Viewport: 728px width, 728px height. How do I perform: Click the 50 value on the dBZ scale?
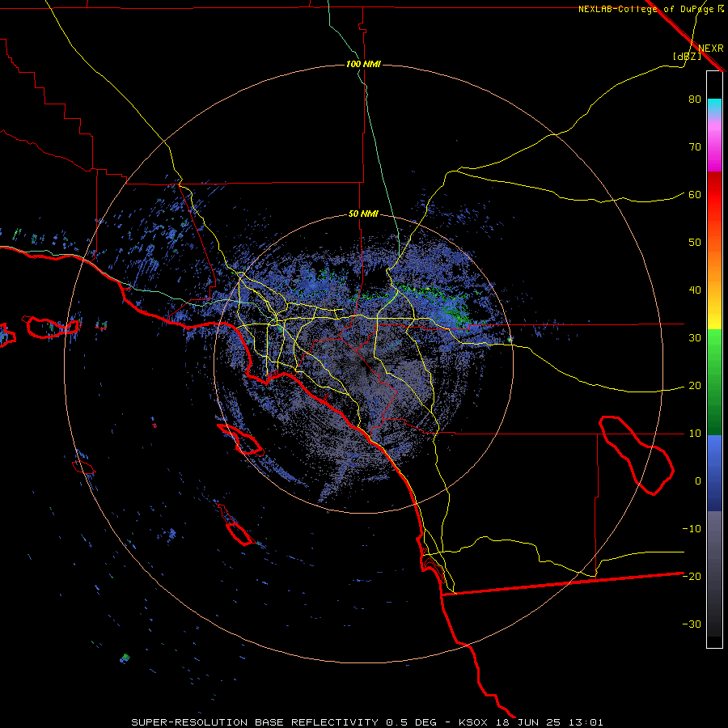point(695,243)
